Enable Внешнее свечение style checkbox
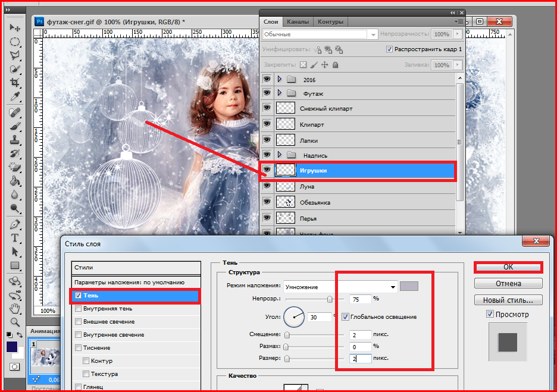Screen dimensions: 557x392 point(78,322)
